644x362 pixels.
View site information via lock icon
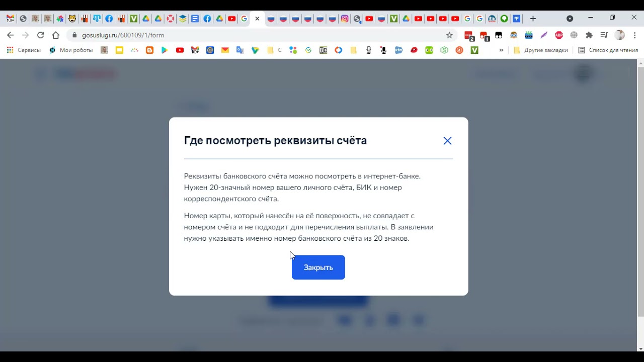[x=74, y=35]
